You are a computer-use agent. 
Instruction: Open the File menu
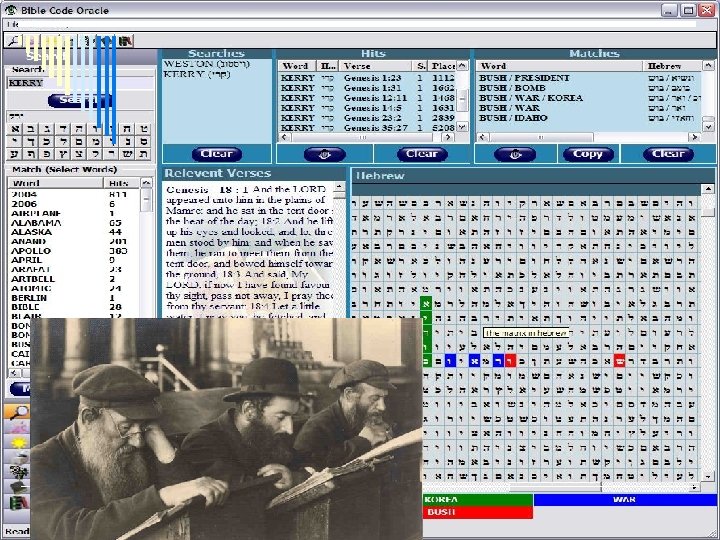pyautogui.click(x=12, y=24)
